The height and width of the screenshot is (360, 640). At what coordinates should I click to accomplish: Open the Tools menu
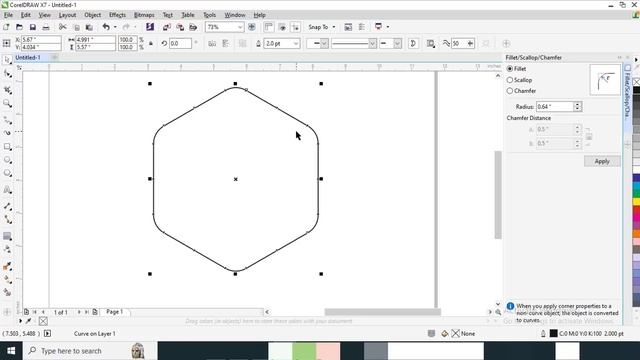click(x=209, y=15)
